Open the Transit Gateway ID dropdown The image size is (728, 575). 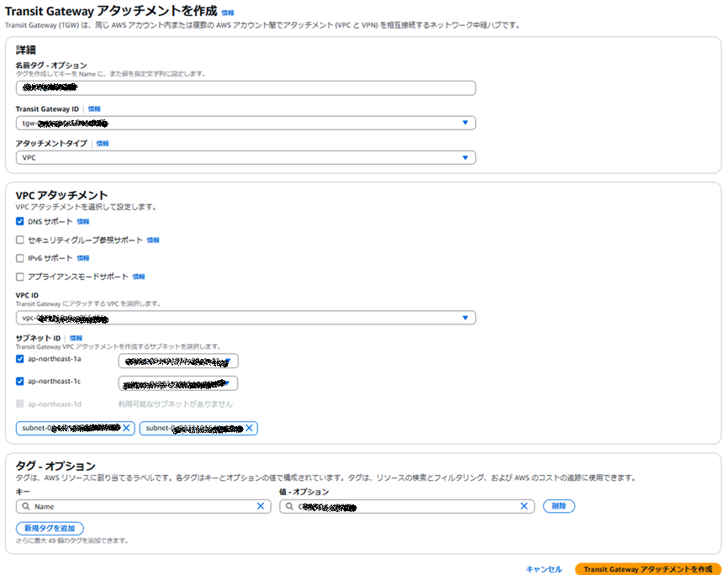tap(245, 123)
